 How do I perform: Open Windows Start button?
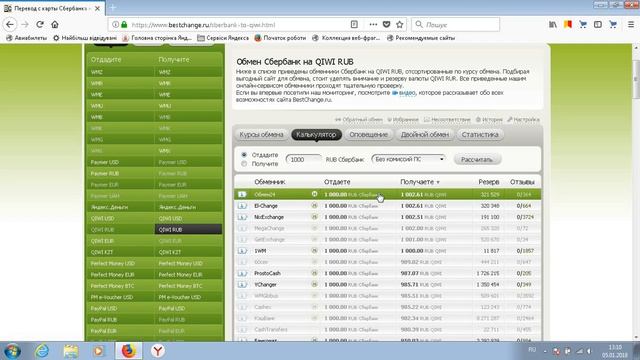pyautogui.click(x=12, y=351)
